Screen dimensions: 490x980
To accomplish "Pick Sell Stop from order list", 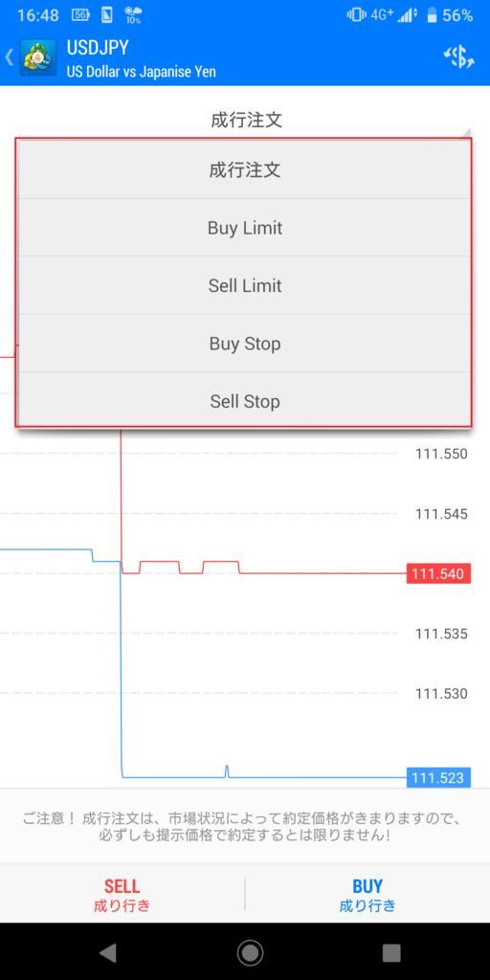I will coord(245,401).
